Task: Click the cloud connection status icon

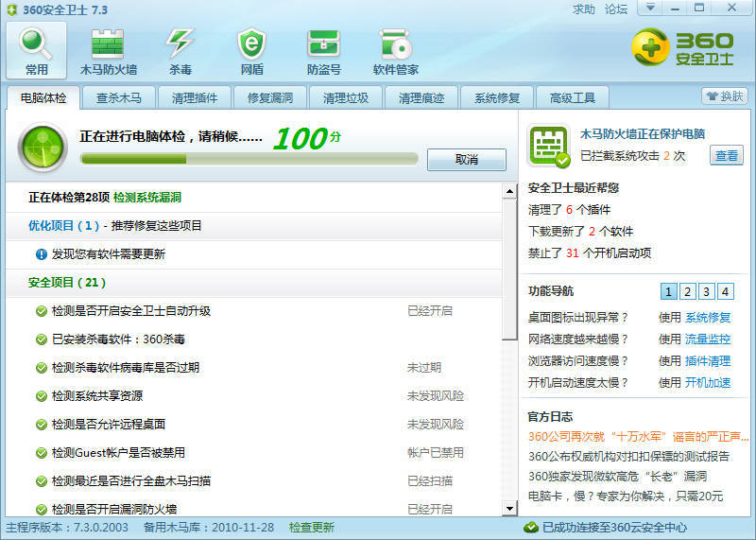Action: click(x=531, y=528)
